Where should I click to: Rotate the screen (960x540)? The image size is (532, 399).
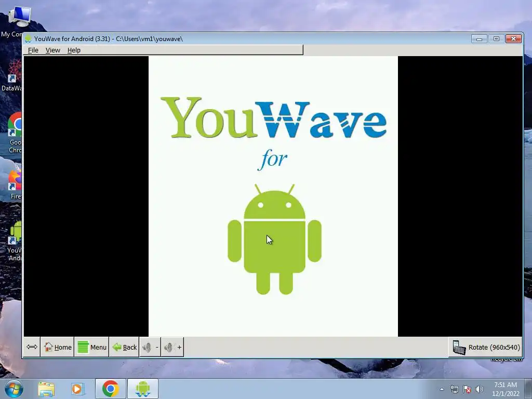(x=486, y=347)
